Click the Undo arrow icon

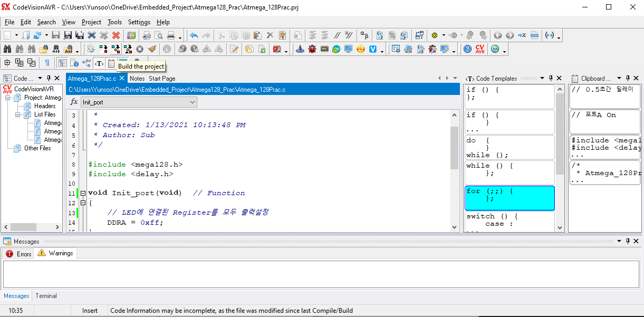click(x=194, y=35)
